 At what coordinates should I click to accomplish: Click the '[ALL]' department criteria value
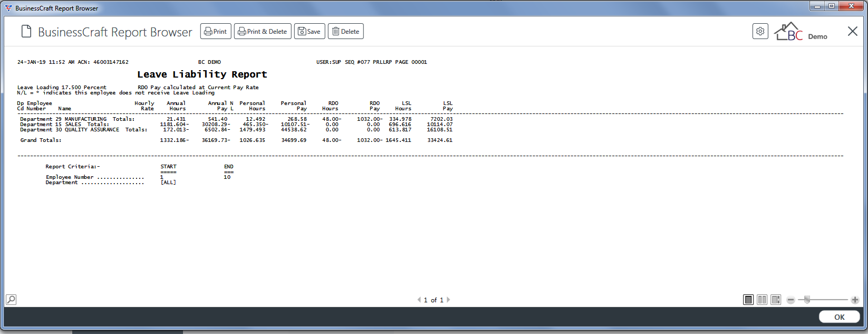pyautogui.click(x=168, y=183)
